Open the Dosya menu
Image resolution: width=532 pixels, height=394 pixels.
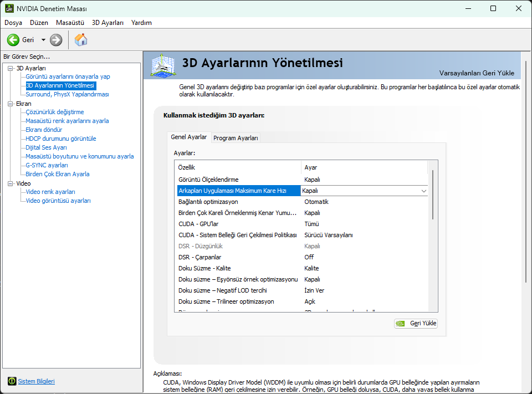tap(13, 23)
